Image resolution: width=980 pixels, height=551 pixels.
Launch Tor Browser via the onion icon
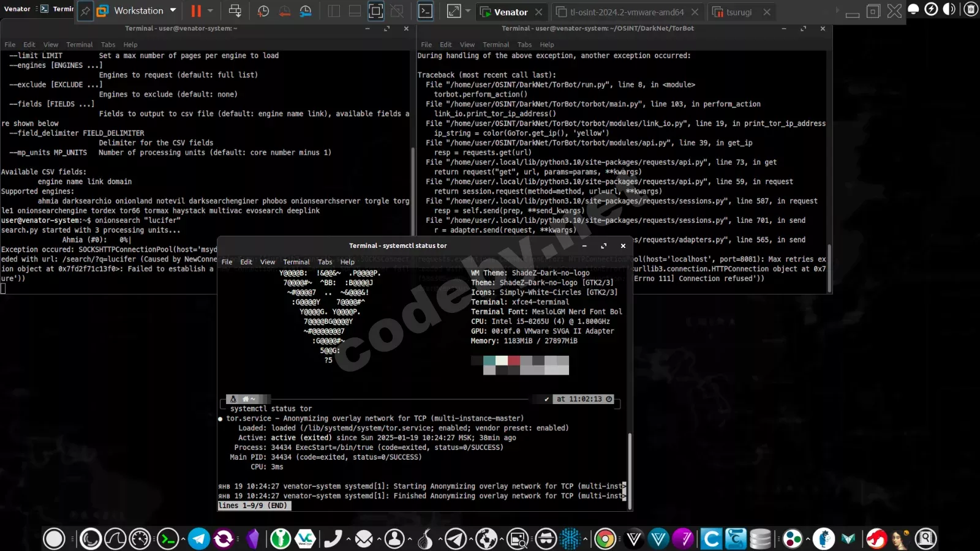(x=424, y=539)
